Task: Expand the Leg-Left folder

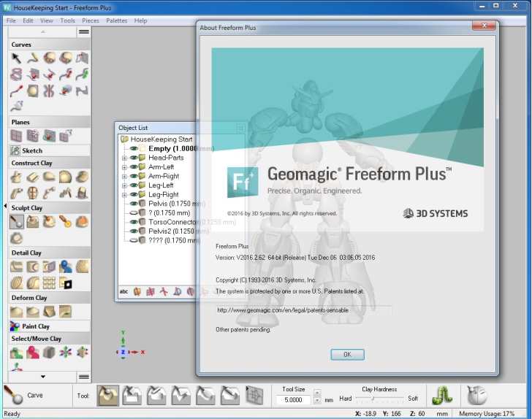Action: click(124, 185)
